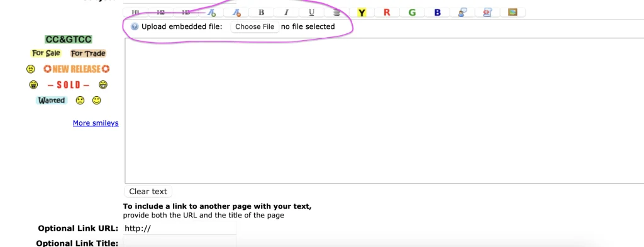Screen dimensions: 644x247
Task: Insert the SOLD banner
Action: [x=69, y=85]
